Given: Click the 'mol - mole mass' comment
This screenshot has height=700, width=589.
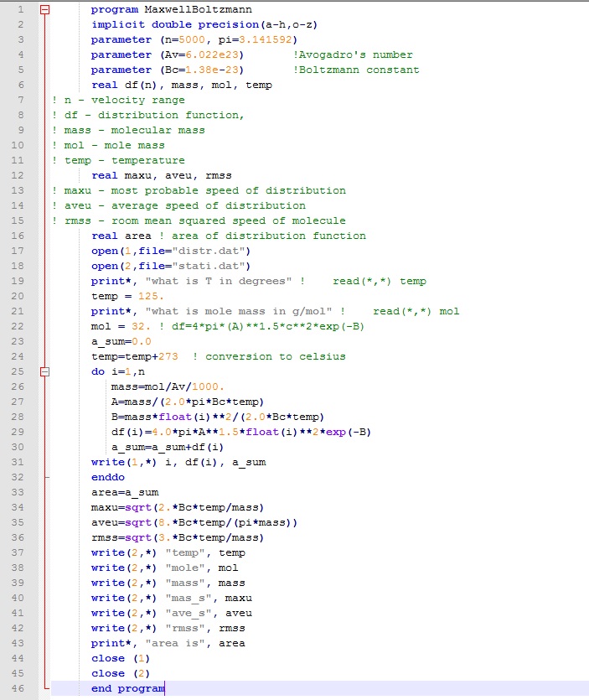Looking at the screenshot, I should pyautogui.click(x=108, y=146).
